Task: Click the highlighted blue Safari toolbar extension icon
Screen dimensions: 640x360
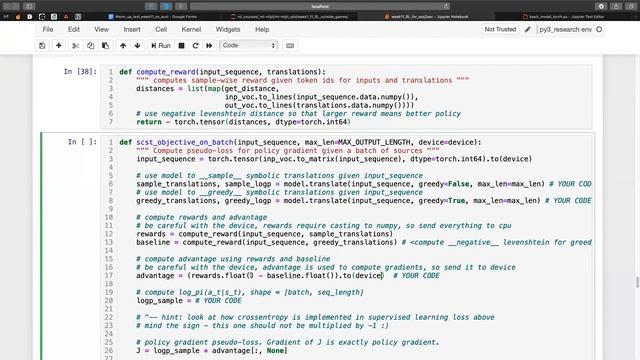Action: click(x=166, y=6)
